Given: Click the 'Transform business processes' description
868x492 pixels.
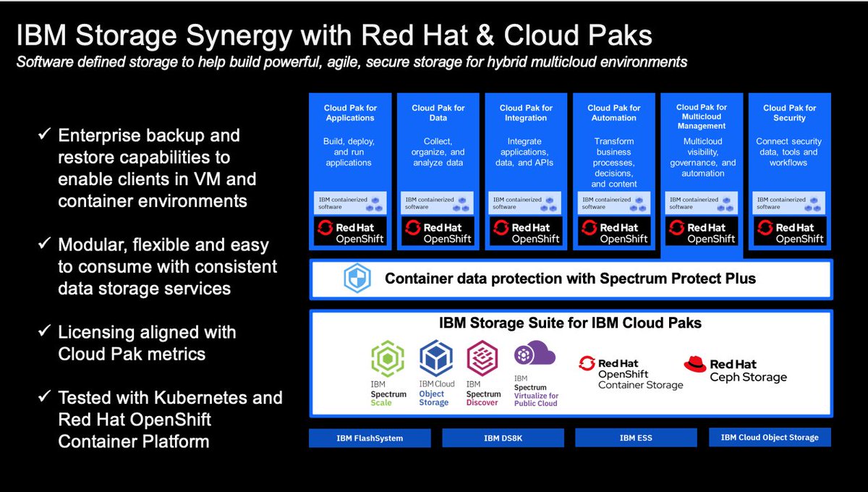Looking at the screenshot, I should point(614,163).
